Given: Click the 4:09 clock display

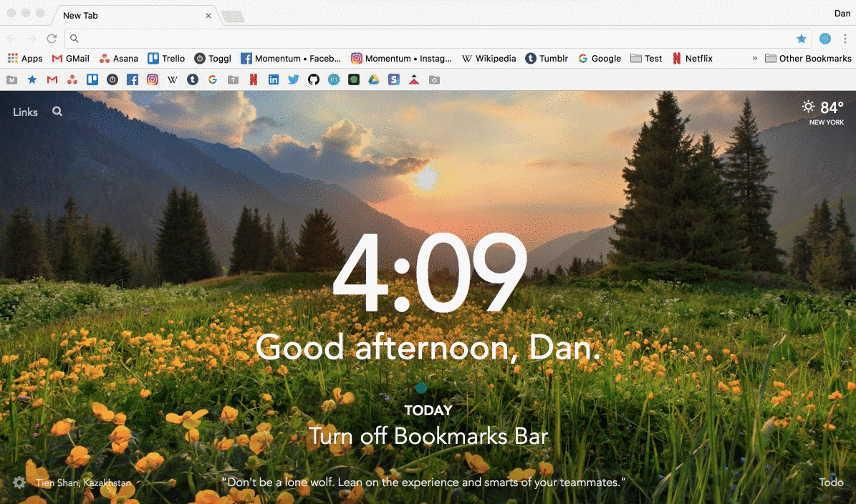Looking at the screenshot, I should tap(429, 273).
